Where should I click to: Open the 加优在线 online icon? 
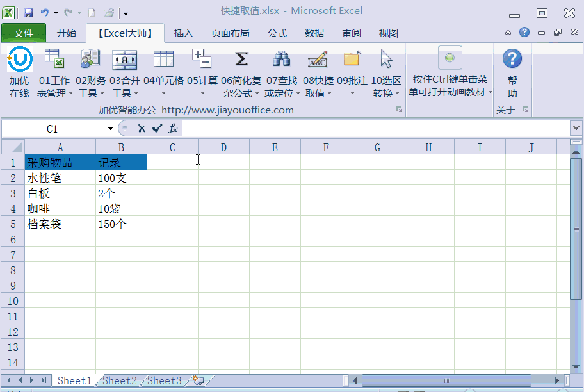(x=19, y=72)
